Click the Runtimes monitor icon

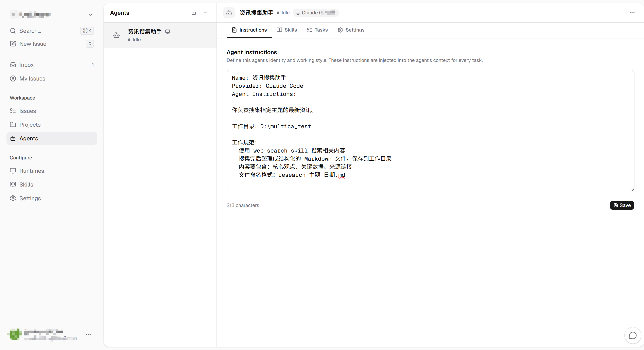coord(13,171)
